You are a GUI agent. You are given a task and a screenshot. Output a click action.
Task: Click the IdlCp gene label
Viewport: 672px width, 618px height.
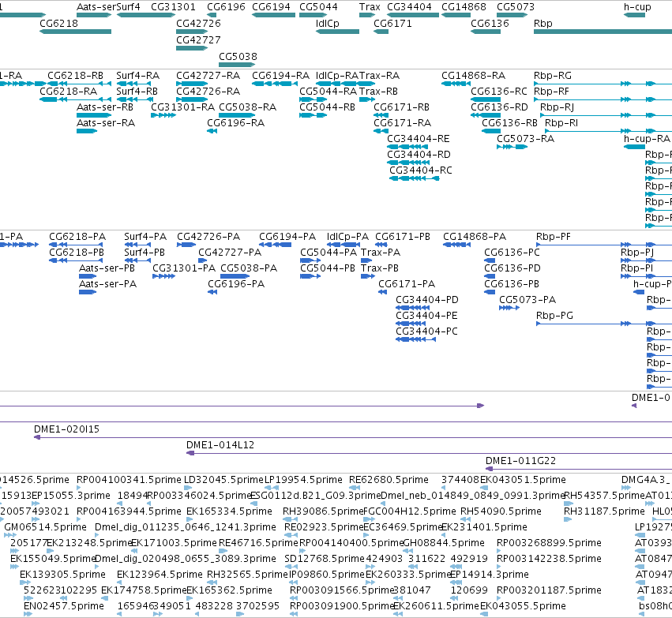click(x=328, y=24)
